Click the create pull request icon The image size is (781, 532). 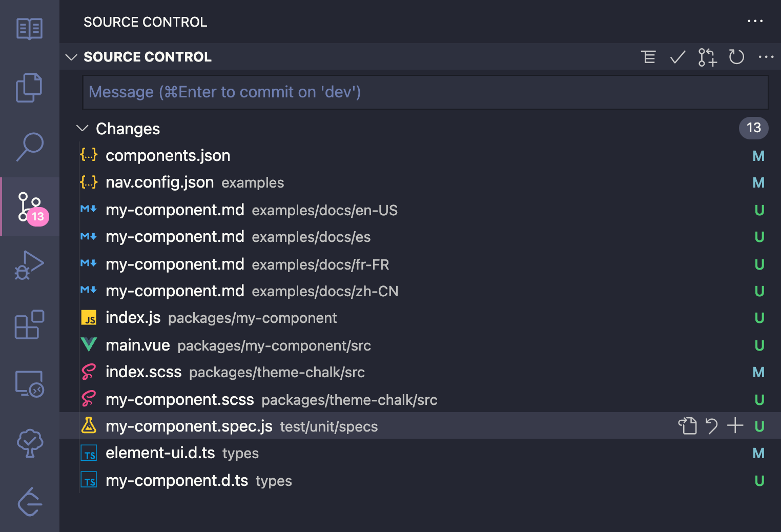(707, 57)
